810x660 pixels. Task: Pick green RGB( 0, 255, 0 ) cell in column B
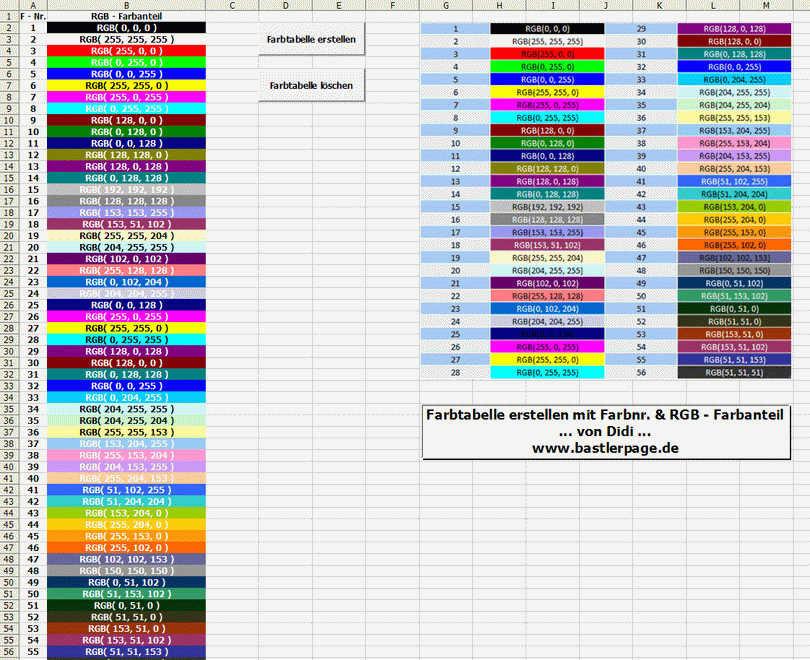point(127,62)
